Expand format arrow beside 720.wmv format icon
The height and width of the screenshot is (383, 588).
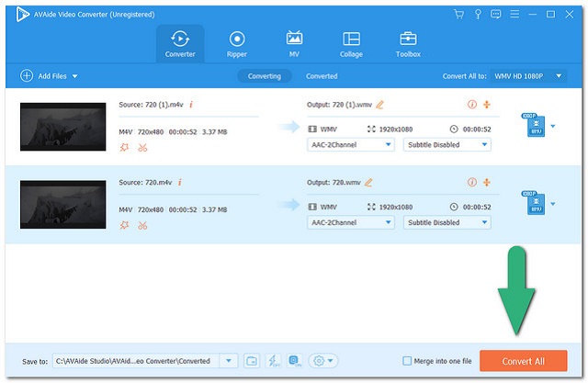(x=553, y=204)
